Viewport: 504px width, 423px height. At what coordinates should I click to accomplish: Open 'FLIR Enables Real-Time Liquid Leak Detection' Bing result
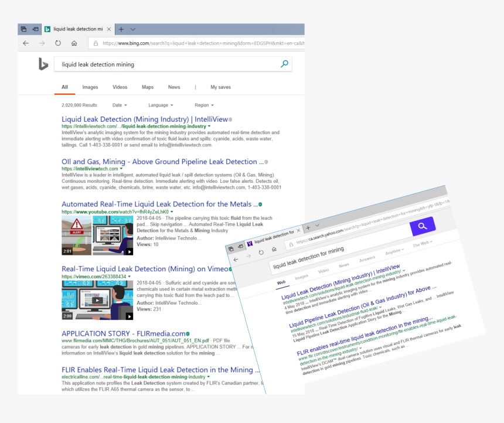pos(161,370)
